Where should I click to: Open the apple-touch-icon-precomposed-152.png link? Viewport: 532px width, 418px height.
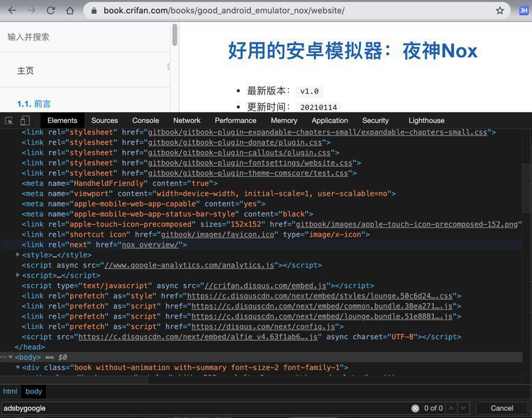[407, 224]
